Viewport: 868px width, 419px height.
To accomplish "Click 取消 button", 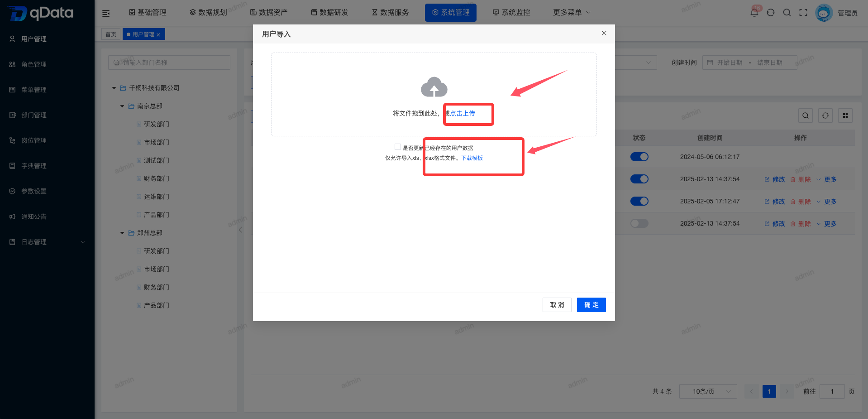I will coord(557,305).
